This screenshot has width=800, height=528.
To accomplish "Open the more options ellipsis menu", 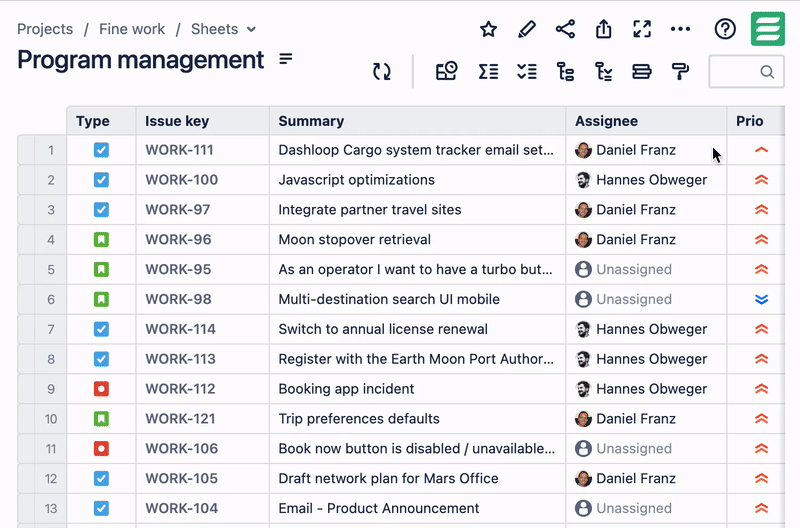I will 681,29.
